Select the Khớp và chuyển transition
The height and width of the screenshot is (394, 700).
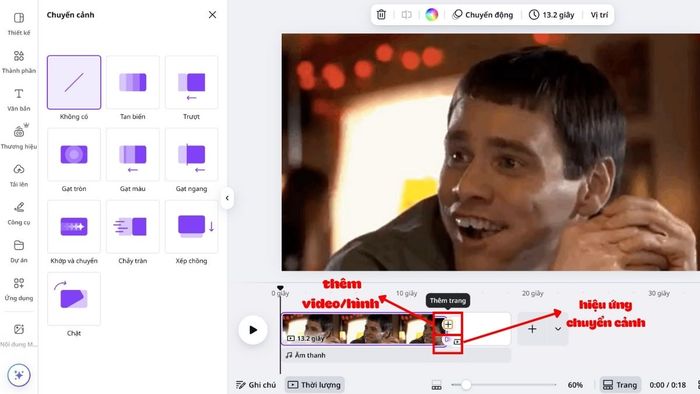coord(74,227)
